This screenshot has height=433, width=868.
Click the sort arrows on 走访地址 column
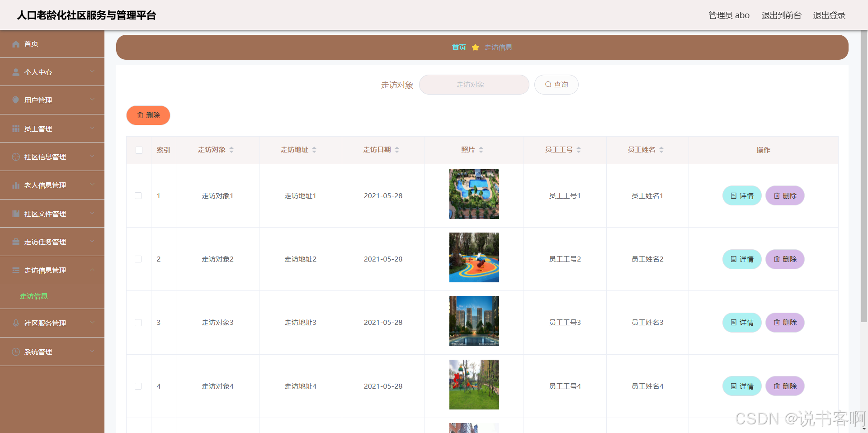tap(314, 150)
